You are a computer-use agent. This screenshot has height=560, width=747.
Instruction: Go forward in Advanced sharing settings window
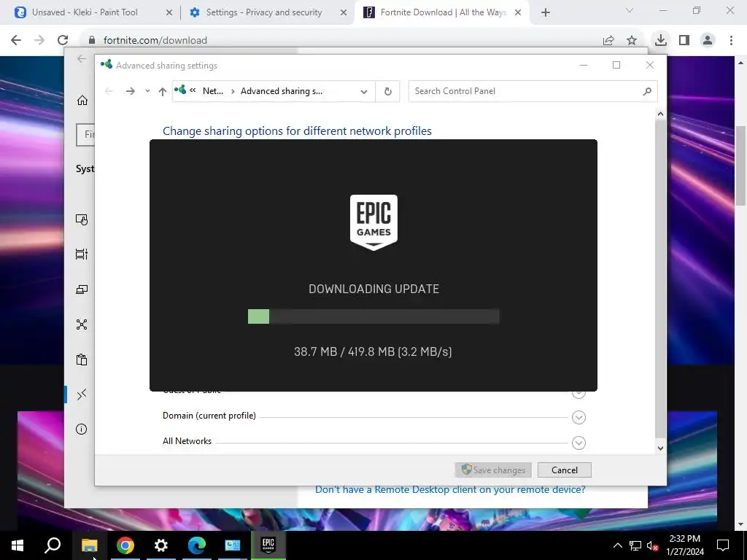[x=130, y=91]
